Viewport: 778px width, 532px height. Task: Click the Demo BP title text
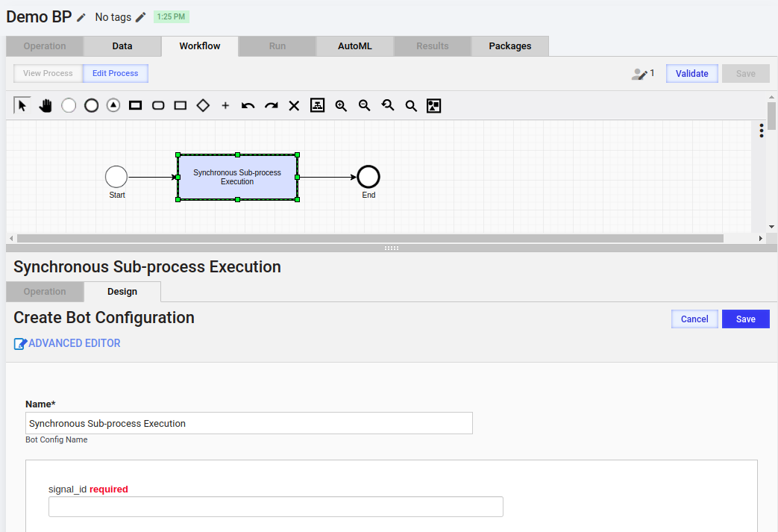40,17
